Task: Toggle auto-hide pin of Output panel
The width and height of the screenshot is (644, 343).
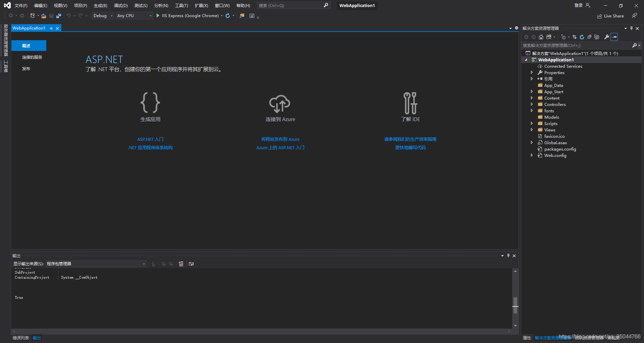Action: pyautogui.click(x=508, y=256)
